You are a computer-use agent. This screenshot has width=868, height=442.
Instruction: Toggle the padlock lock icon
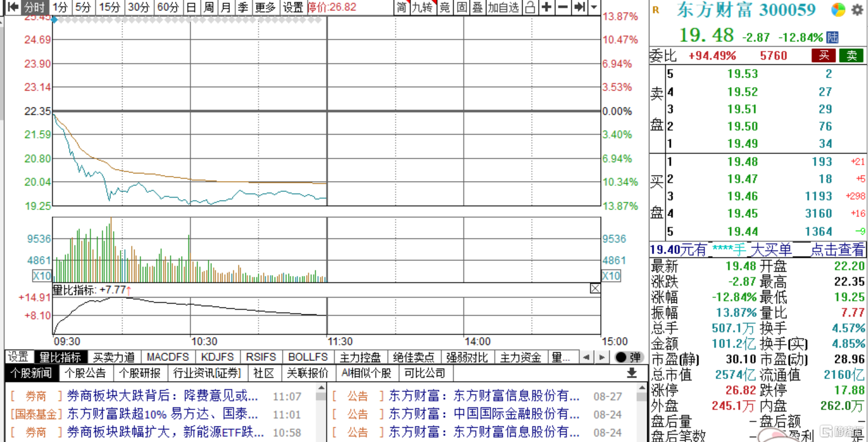click(x=530, y=7)
